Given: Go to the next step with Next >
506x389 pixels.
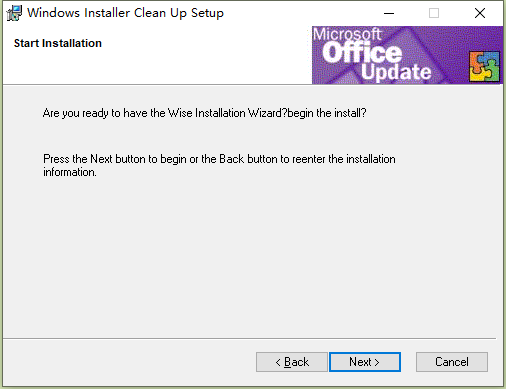Looking at the screenshot, I should tap(365, 362).
